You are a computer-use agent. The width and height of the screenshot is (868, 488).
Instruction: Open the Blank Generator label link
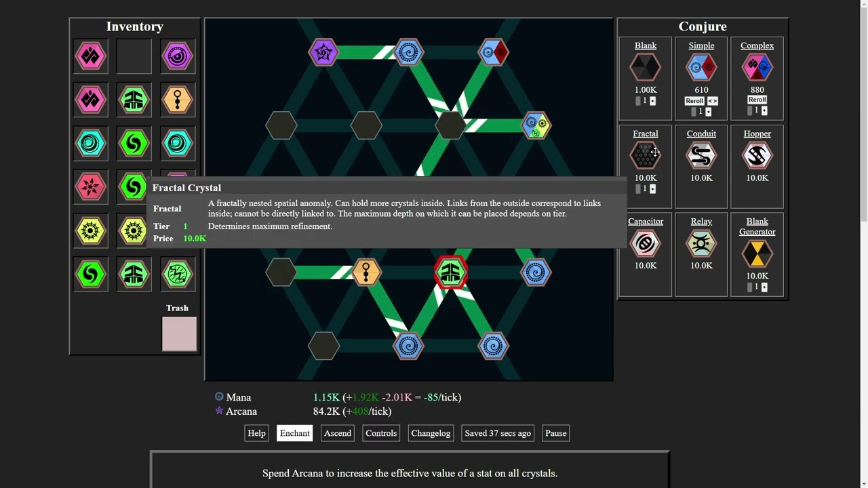point(757,226)
